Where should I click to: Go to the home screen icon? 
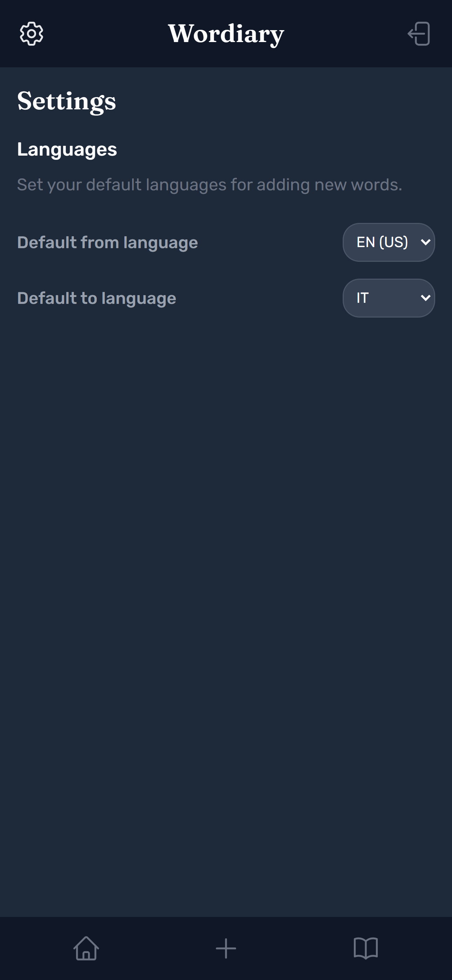tap(86, 948)
